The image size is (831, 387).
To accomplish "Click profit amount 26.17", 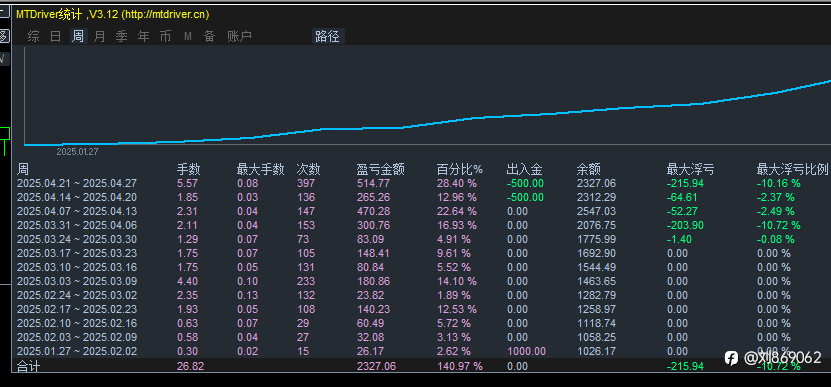I will pyautogui.click(x=370, y=351).
